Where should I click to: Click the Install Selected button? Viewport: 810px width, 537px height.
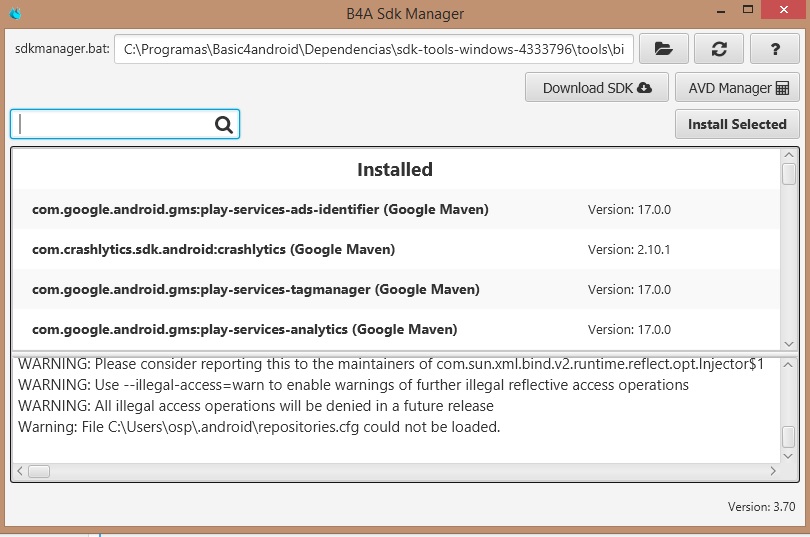[737, 124]
